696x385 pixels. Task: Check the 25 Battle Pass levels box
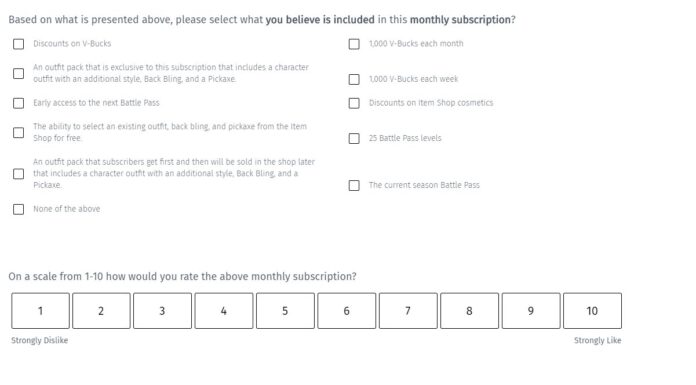[354, 139]
